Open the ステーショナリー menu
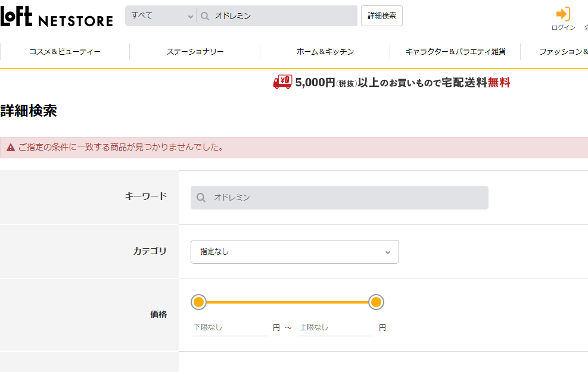 [x=195, y=52]
